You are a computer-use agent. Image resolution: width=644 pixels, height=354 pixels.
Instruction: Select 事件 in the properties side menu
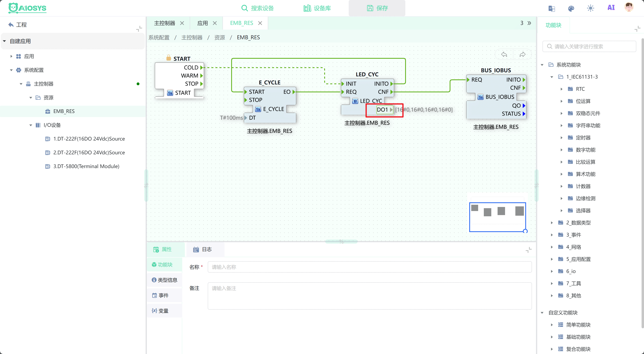pos(164,295)
